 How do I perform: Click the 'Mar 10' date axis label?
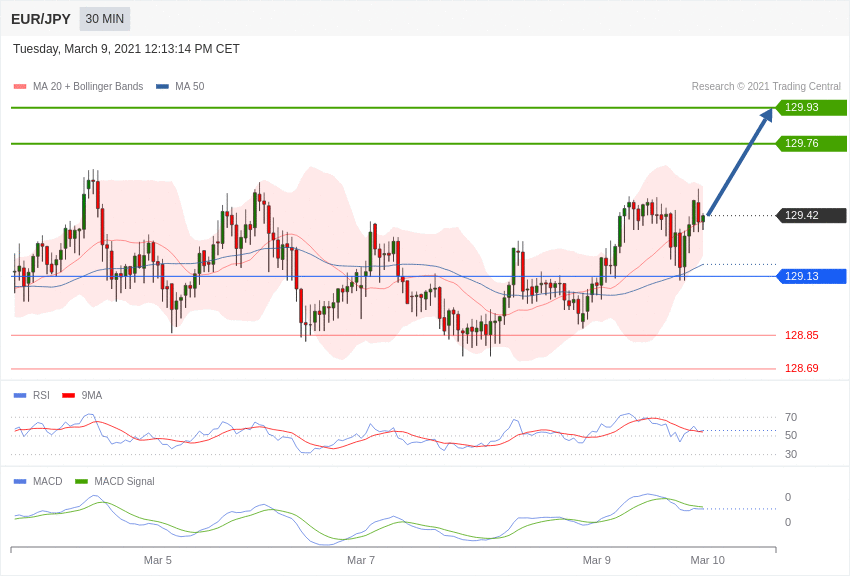click(707, 560)
